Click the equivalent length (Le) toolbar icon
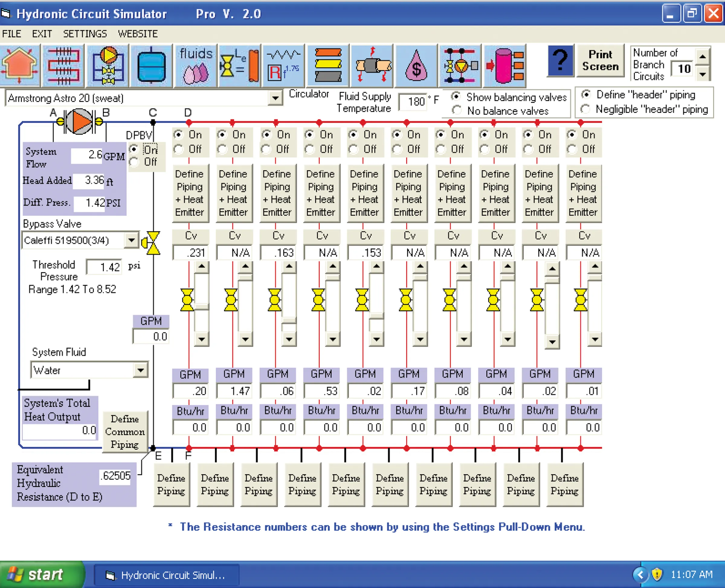The width and height of the screenshot is (725, 588). pos(239,66)
